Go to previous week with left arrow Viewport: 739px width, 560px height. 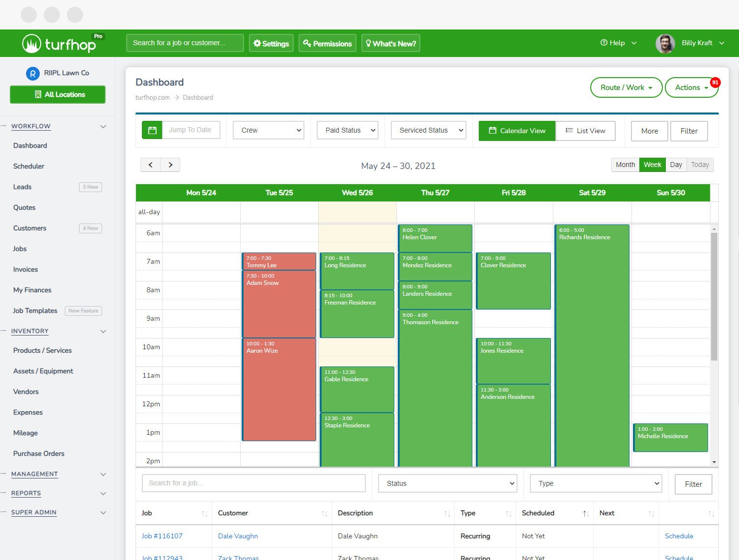tap(151, 165)
